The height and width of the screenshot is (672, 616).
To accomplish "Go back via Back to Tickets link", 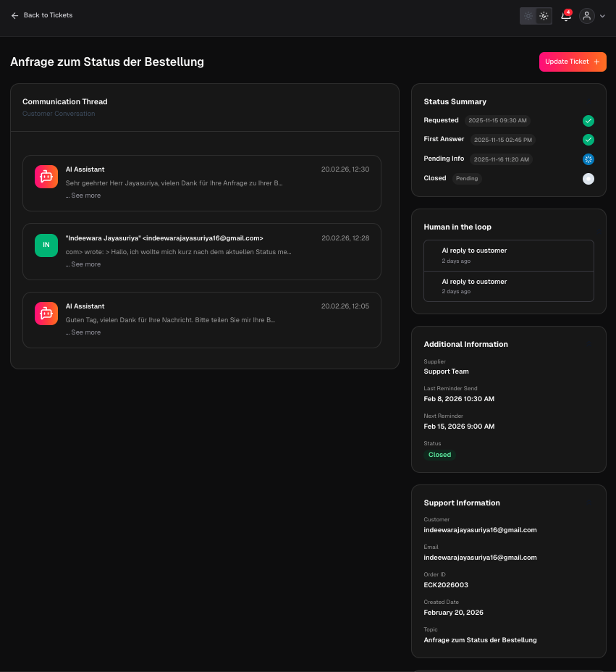I will 48,15.
